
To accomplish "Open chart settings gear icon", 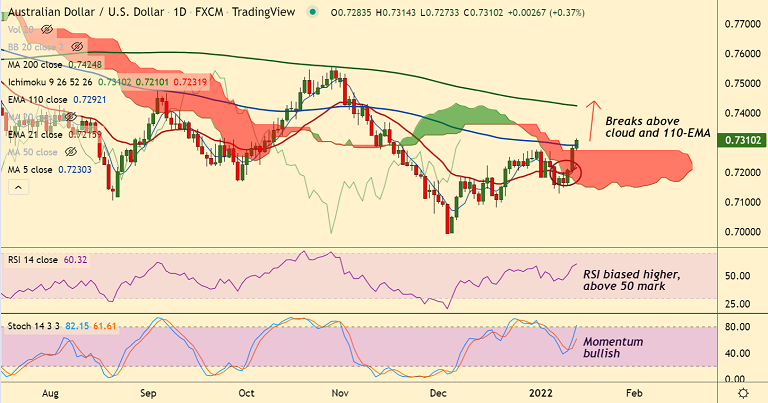I will [744, 393].
